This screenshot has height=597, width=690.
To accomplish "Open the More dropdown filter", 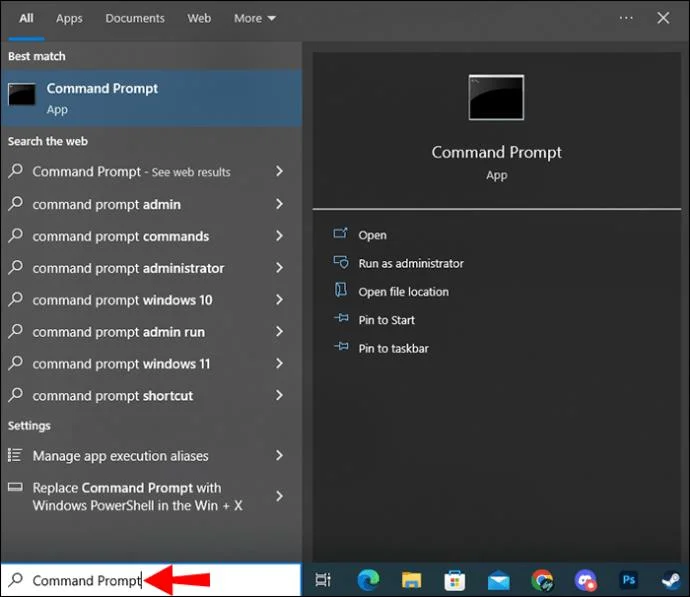I will coord(254,18).
